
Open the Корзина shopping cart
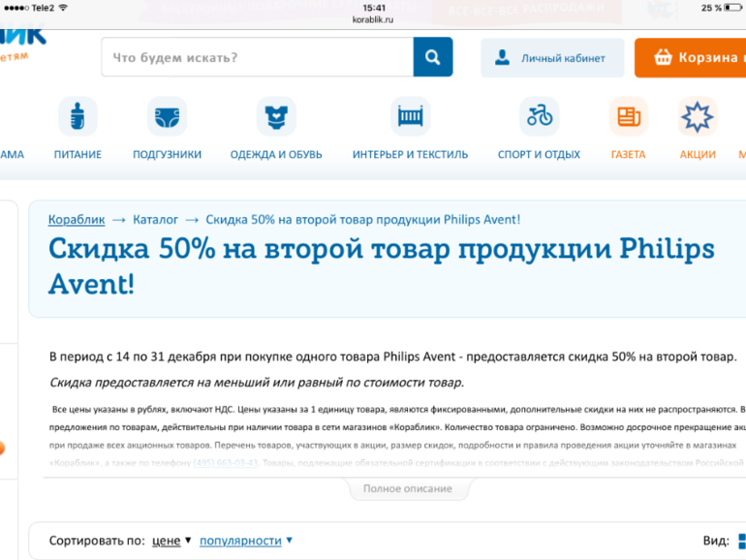(693, 58)
